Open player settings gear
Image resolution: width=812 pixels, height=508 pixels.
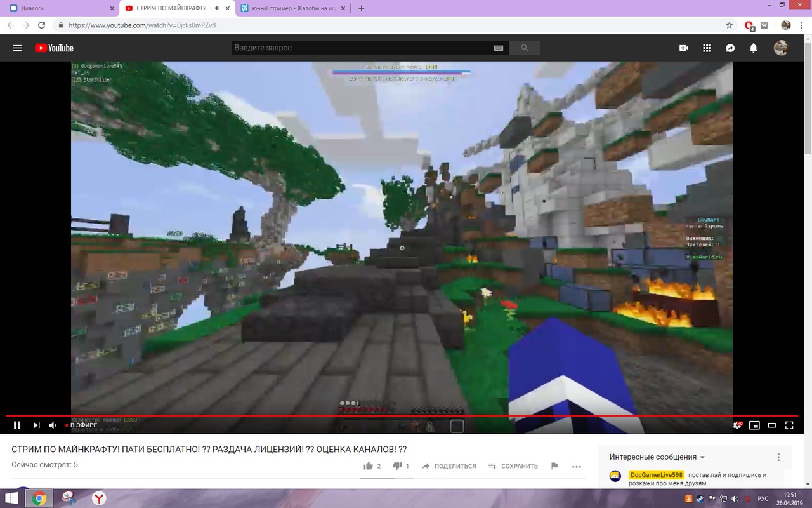tap(737, 425)
